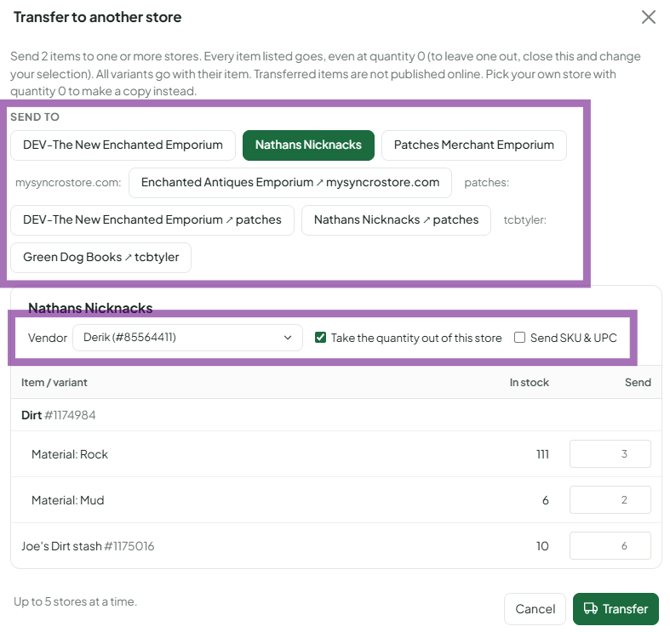Open the Vendor dropdown showing Derik
The height and width of the screenshot is (632, 670).
tap(188, 338)
